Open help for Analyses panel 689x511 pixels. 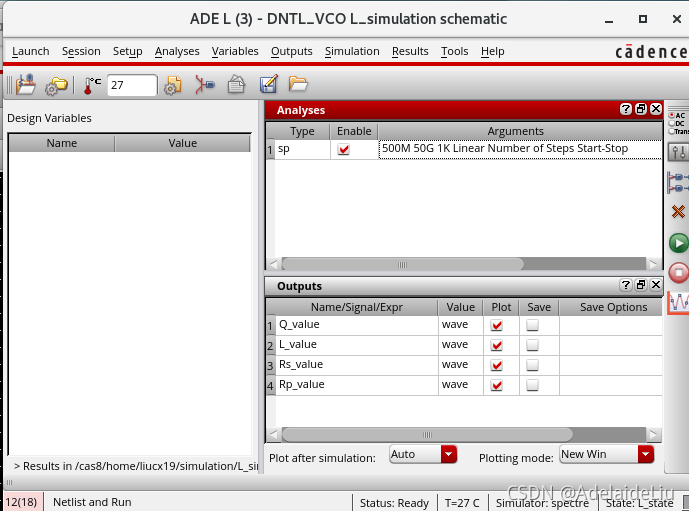point(626,109)
